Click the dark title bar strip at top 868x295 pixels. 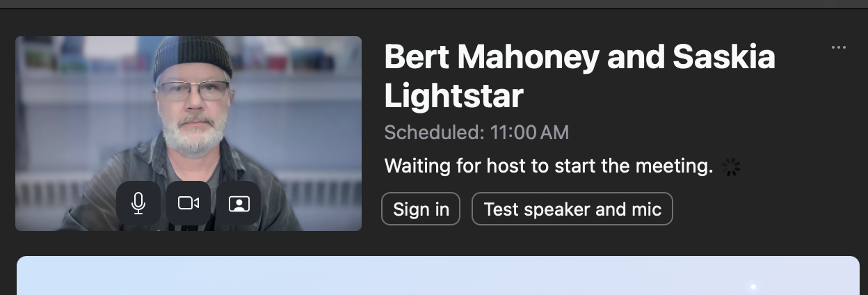[x=434, y=4]
